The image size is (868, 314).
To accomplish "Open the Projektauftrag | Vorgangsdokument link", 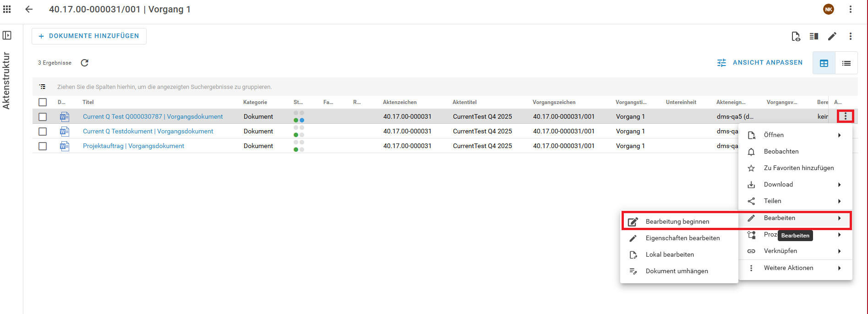I will (x=133, y=146).
